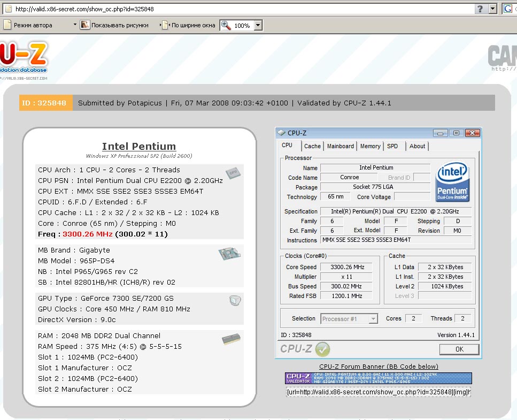Open the 'Intel Pentium' heading link
Screen dimensions: 517x420
(139, 146)
